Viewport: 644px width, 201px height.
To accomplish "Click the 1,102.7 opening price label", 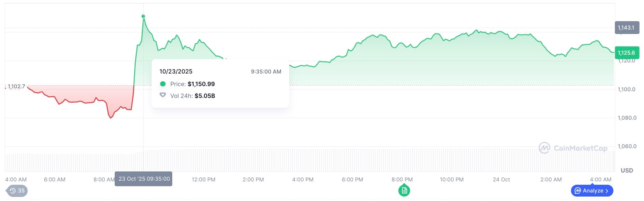I will click(x=16, y=86).
